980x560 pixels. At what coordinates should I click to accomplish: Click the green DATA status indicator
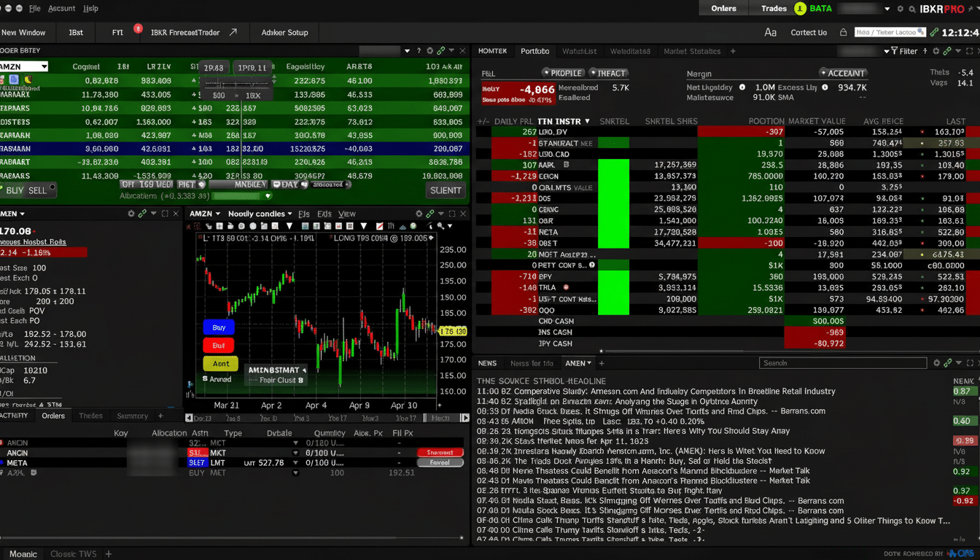pos(800,9)
